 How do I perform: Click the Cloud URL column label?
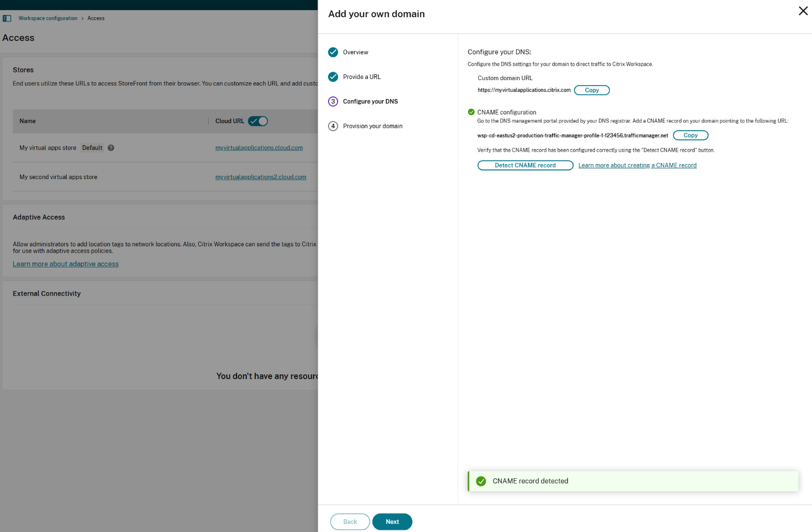coord(230,121)
